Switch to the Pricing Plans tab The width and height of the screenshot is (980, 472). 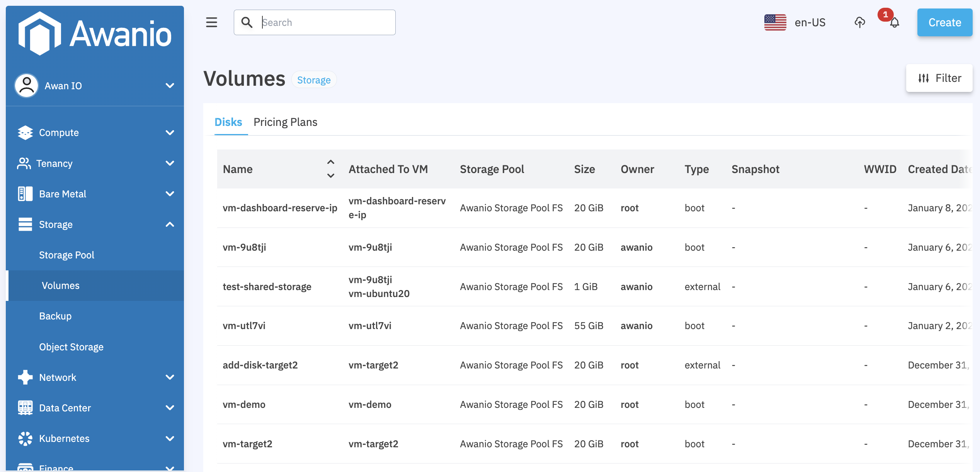click(285, 122)
